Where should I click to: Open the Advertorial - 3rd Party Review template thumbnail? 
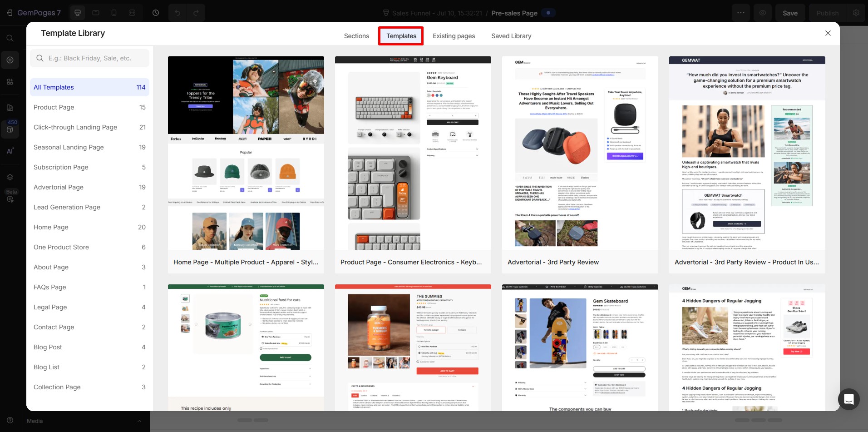tap(580, 154)
